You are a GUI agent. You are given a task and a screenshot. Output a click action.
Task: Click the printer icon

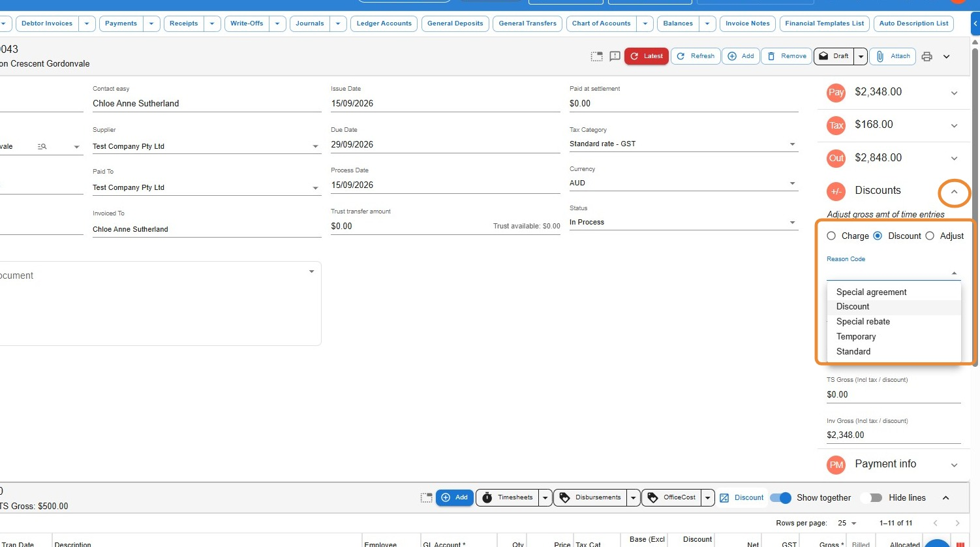point(926,56)
